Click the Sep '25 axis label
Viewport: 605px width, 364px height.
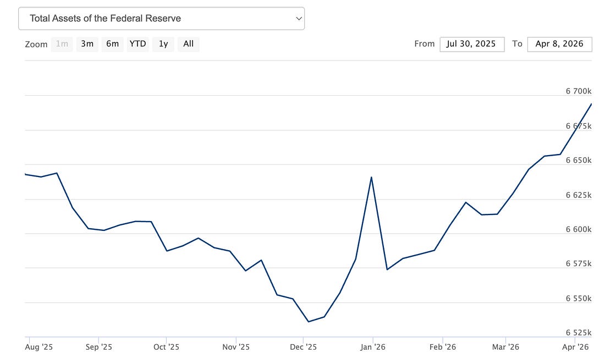[99, 347]
